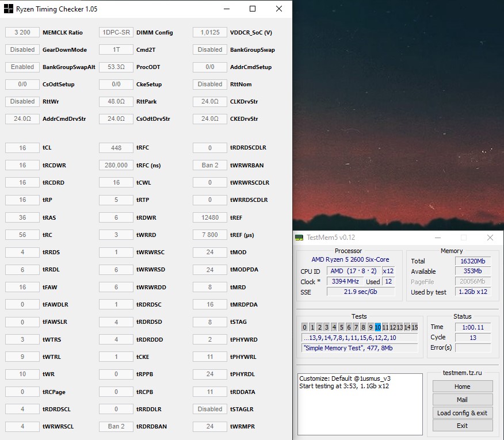Click the PageFile 20056Mb value

click(x=473, y=282)
